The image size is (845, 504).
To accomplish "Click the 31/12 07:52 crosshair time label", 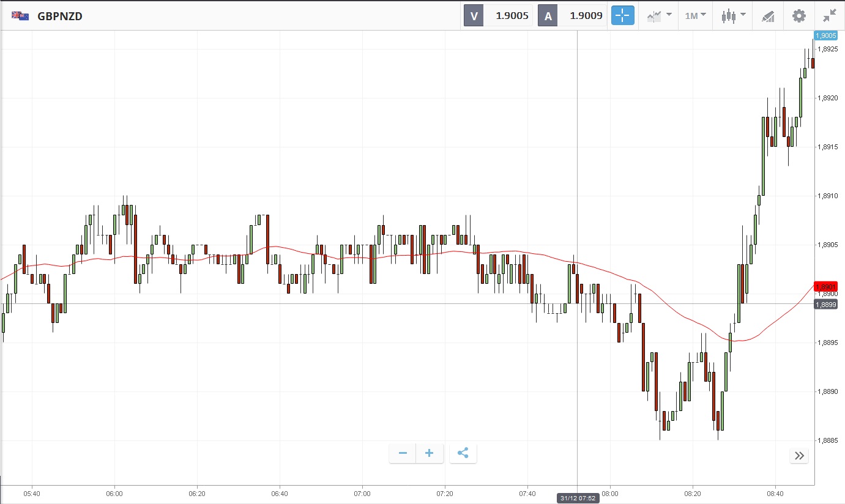I will 577,498.
